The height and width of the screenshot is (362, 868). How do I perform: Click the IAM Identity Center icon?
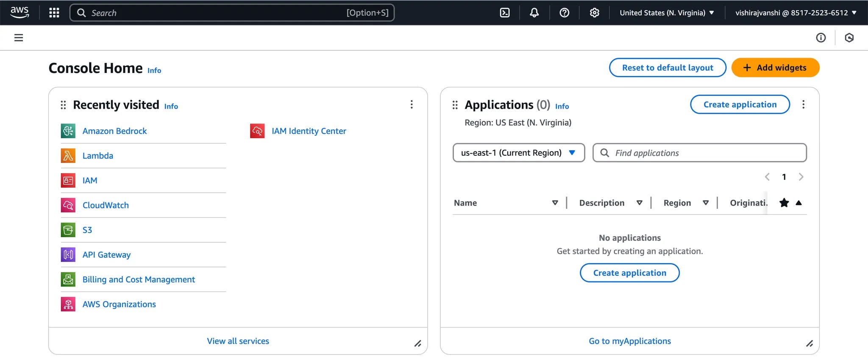click(x=257, y=131)
